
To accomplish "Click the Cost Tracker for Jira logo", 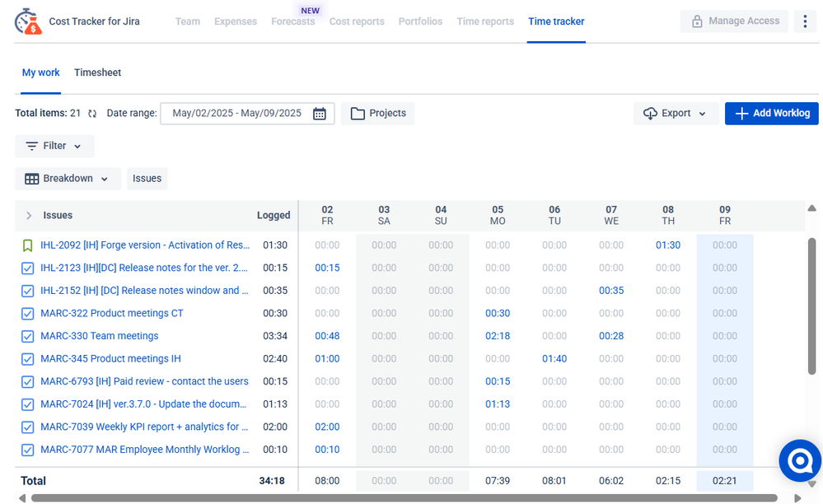I will [x=29, y=21].
